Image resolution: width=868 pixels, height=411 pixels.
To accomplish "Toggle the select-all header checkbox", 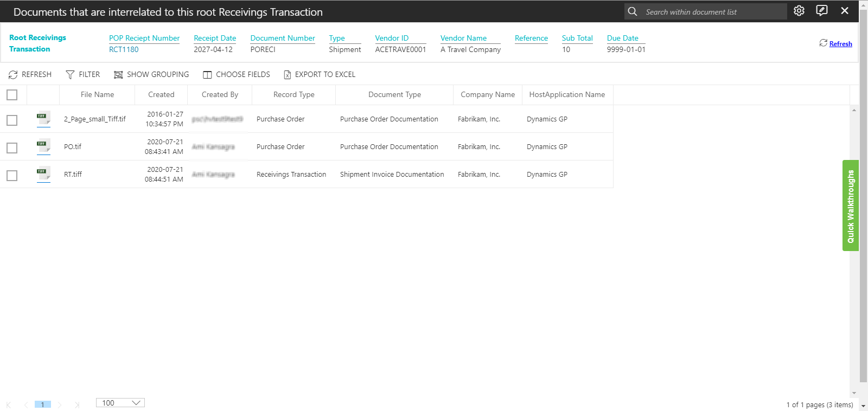I will [x=12, y=95].
